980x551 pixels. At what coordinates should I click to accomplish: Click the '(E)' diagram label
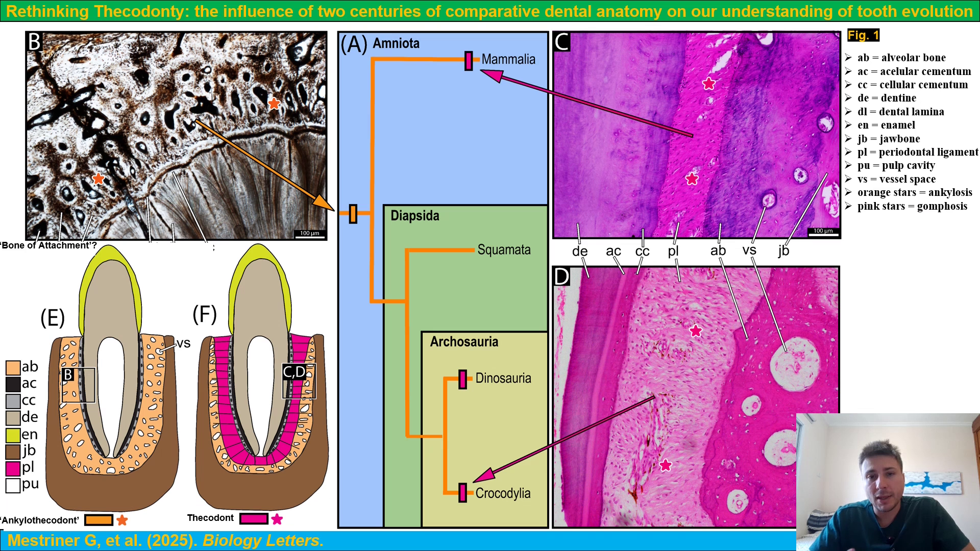[x=53, y=317]
